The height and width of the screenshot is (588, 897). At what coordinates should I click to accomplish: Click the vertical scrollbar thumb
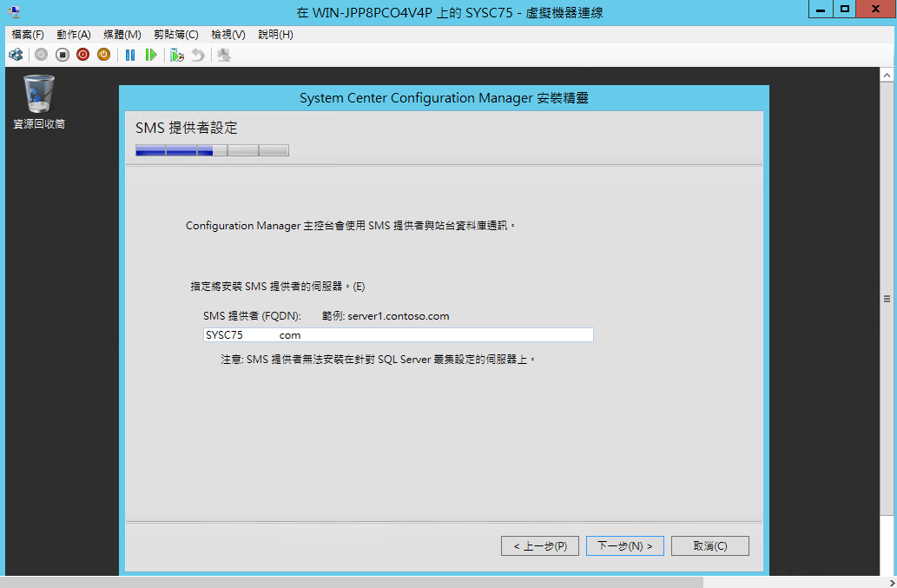[887, 299]
